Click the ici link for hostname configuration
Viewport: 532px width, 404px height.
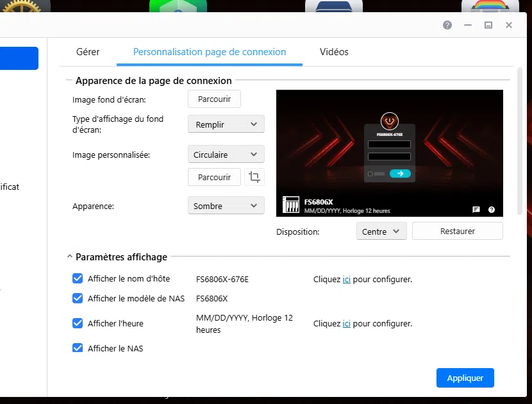tap(346, 280)
